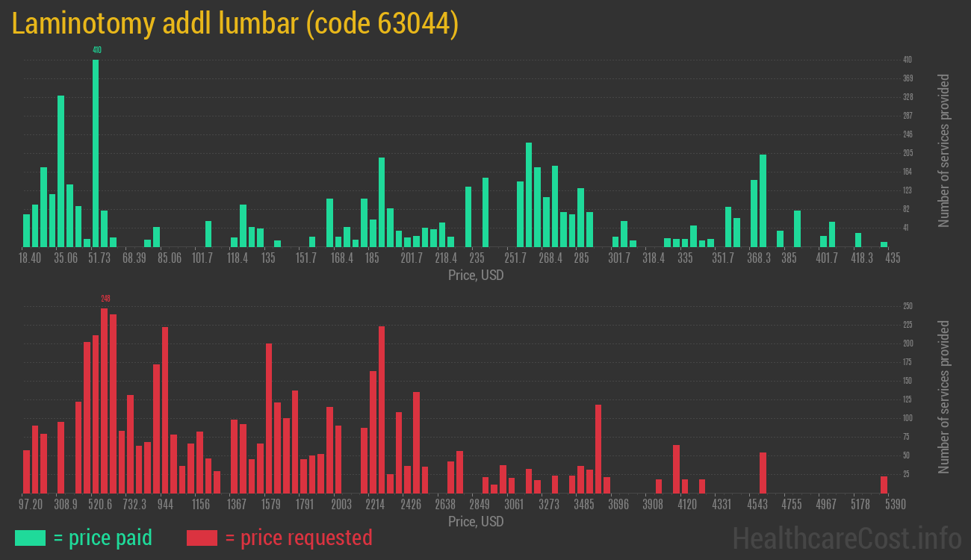This screenshot has height=560, width=971.
Task: Select the tallest green bar labeled 410
Action: tap(96, 153)
